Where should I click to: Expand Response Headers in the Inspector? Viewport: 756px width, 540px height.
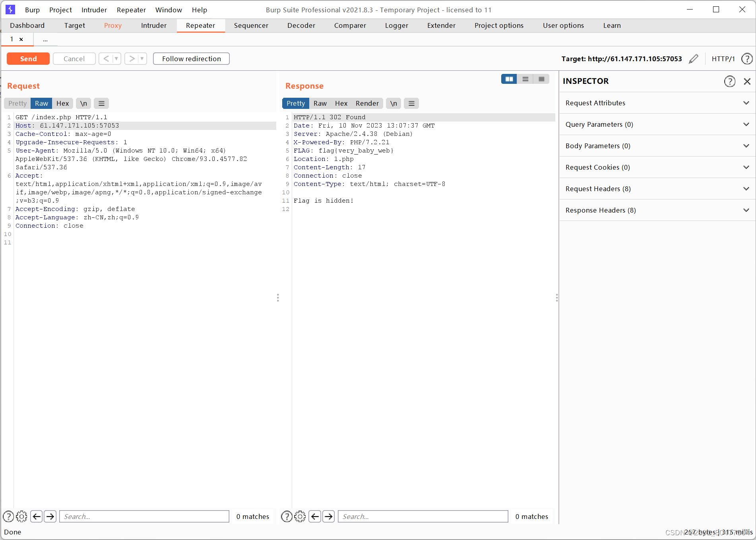pos(746,210)
